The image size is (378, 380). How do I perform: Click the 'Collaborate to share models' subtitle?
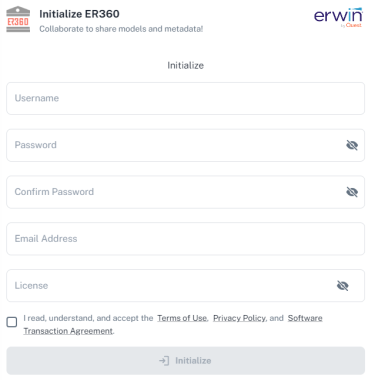click(121, 29)
